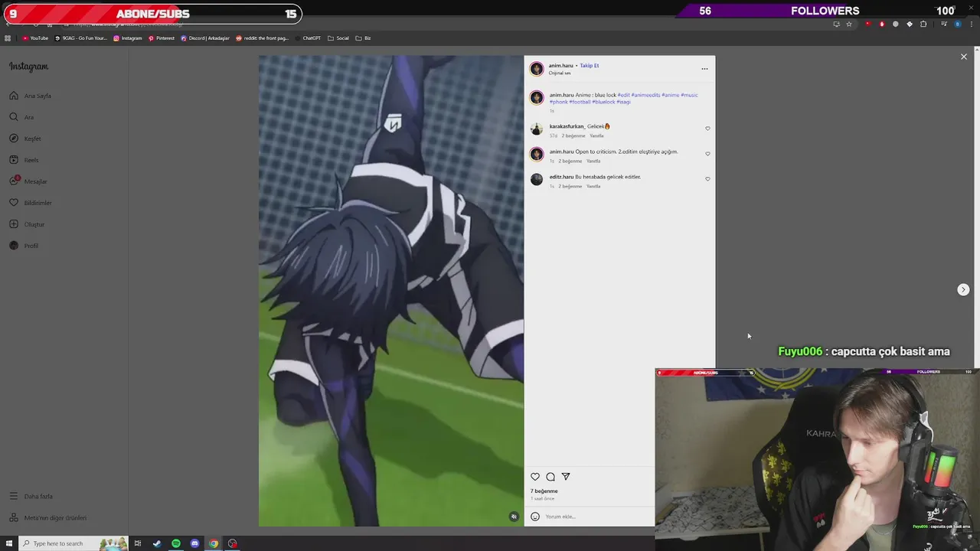
Task: Open the Orijinal ses audio link
Action: (x=560, y=73)
